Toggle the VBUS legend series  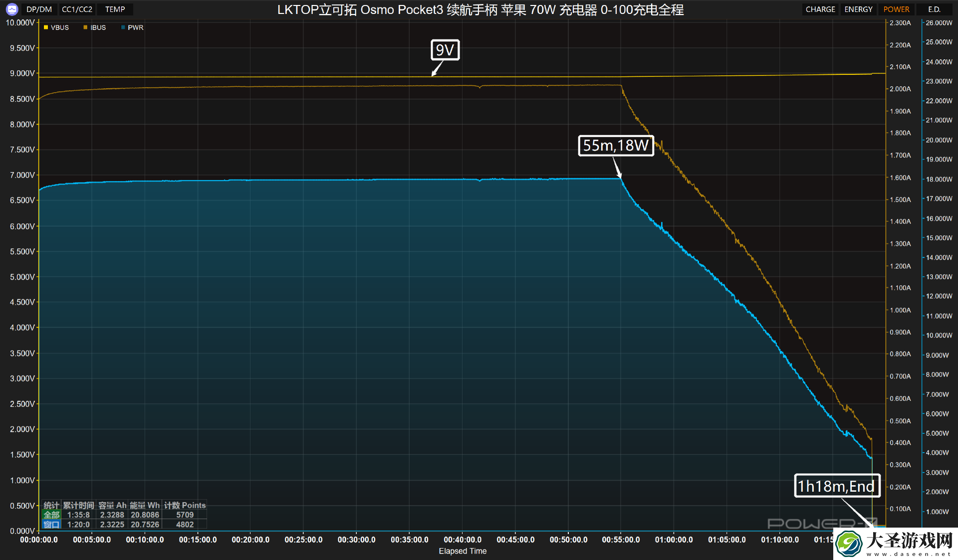click(x=56, y=27)
